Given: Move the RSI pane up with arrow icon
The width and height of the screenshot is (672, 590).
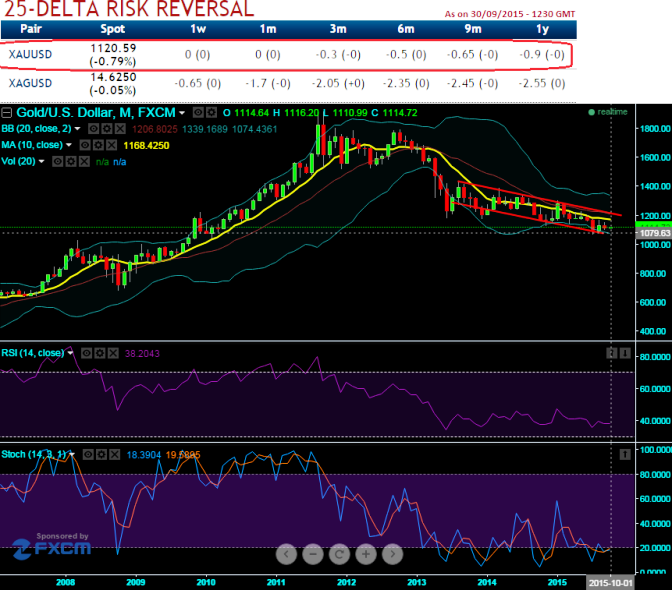Looking at the screenshot, I should coord(612,353).
